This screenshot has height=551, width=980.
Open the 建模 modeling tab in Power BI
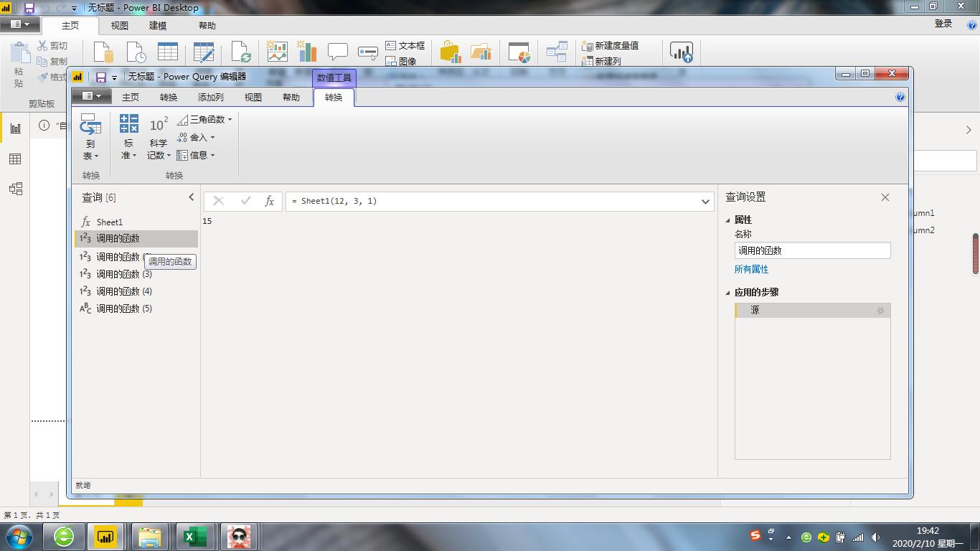tap(158, 25)
